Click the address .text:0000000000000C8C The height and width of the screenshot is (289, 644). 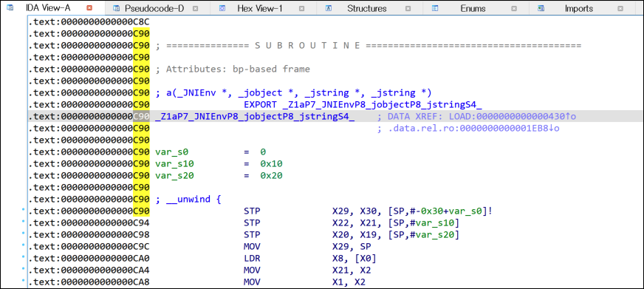[x=89, y=21]
